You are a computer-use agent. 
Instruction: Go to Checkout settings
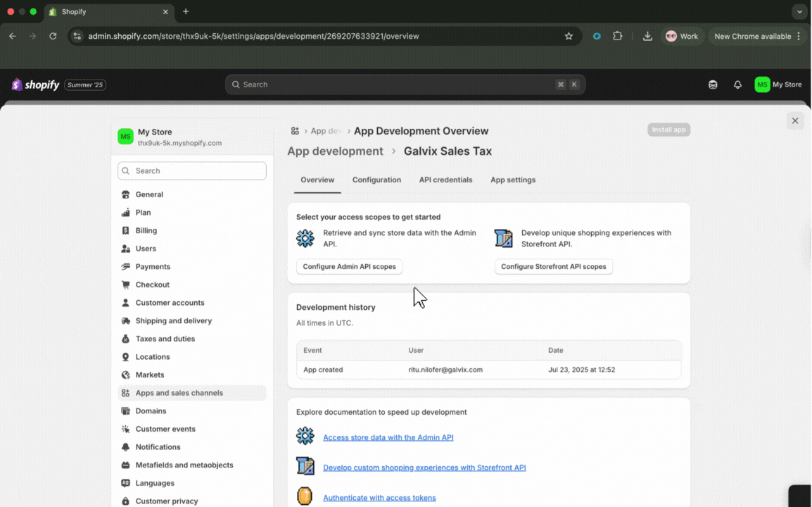click(x=191, y=284)
